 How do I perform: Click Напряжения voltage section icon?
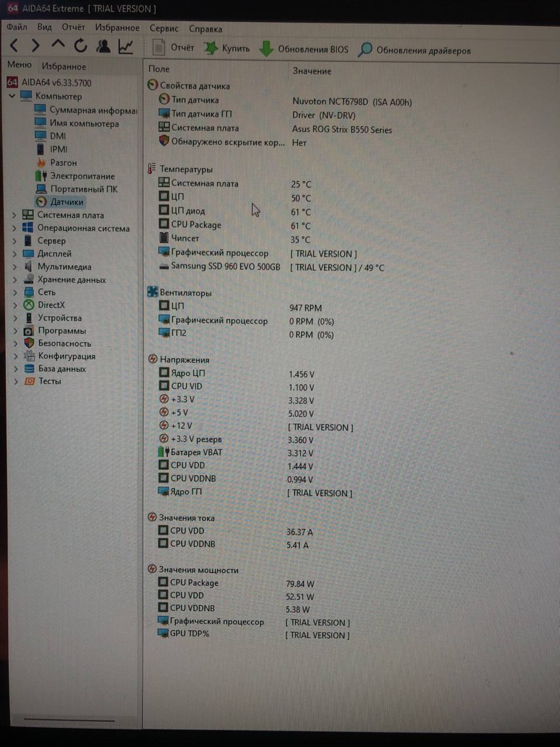152,359
